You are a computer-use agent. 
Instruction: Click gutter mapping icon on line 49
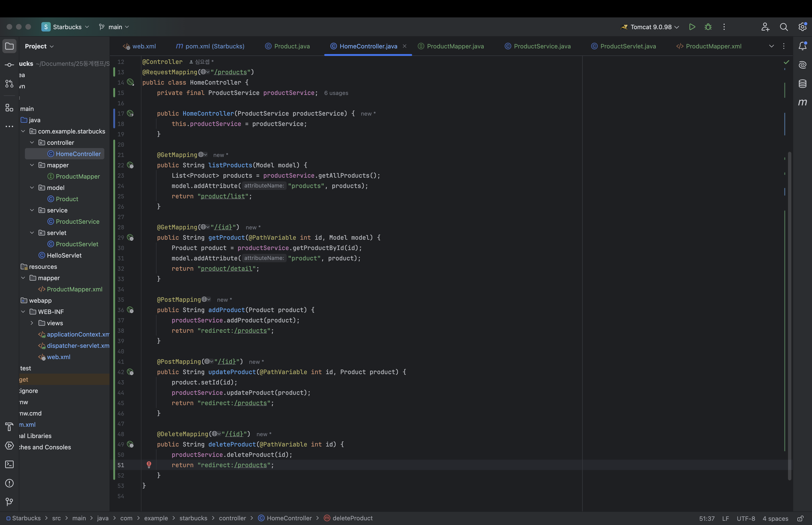coord(130,445)
